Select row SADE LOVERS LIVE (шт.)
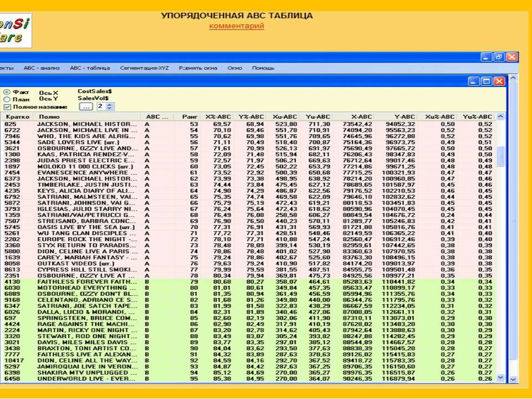The image size is (532, 399). click(248, 142)
